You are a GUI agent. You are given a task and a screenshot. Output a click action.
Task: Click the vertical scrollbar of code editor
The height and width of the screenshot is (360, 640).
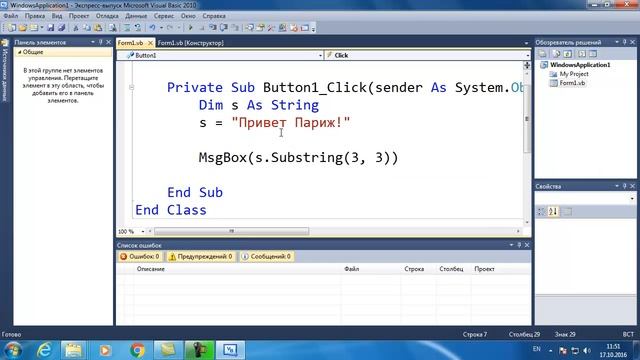527,119
